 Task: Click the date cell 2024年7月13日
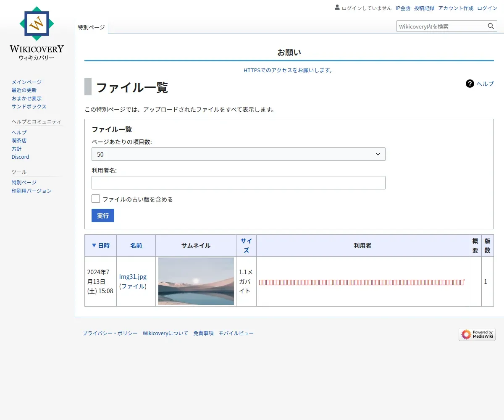click(100, 281)
